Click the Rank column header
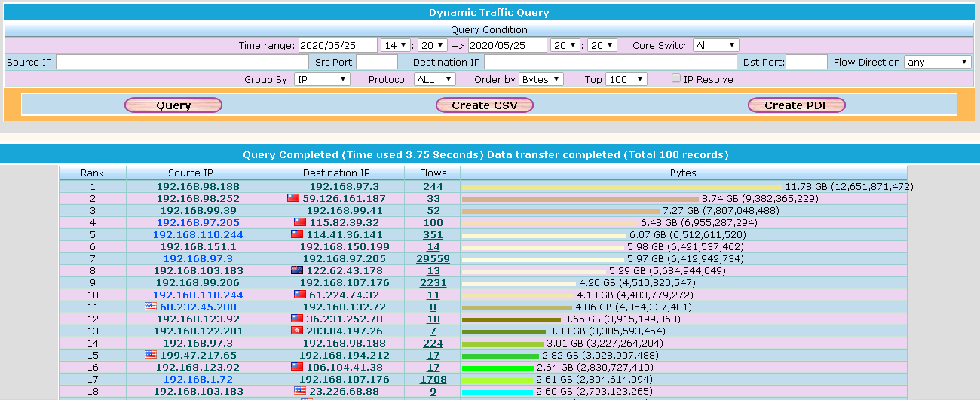 pyautogui.click(x=92, y=173)
